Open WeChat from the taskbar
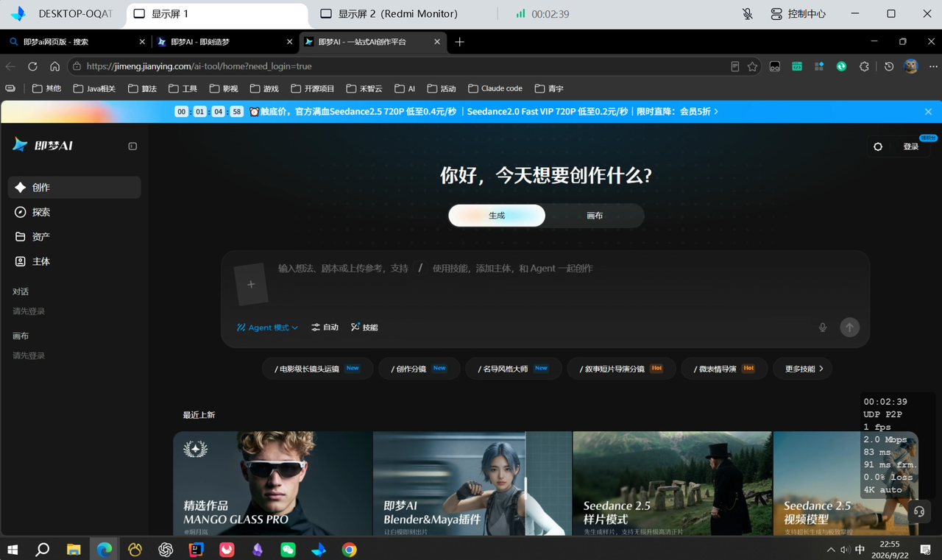 coord(288,549)
